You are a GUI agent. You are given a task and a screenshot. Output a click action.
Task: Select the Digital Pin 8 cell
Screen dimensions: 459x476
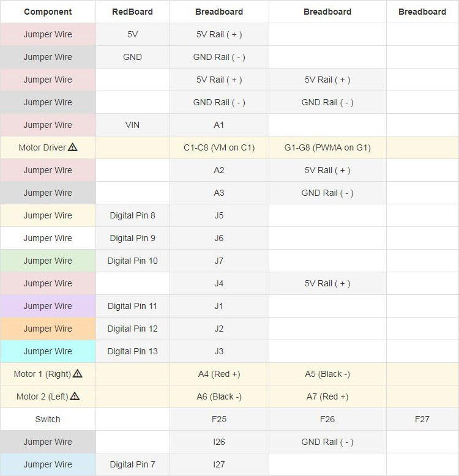(133, 215)
